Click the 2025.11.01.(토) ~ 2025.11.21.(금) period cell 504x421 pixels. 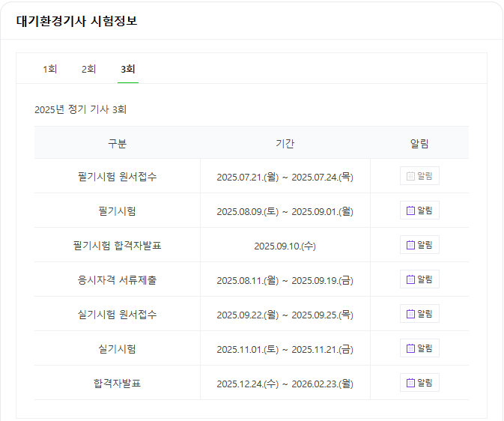(285, 349)
